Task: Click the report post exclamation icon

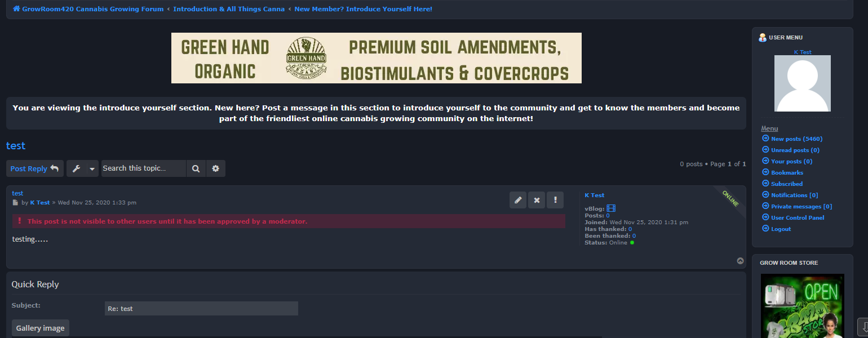Action: 555,200
